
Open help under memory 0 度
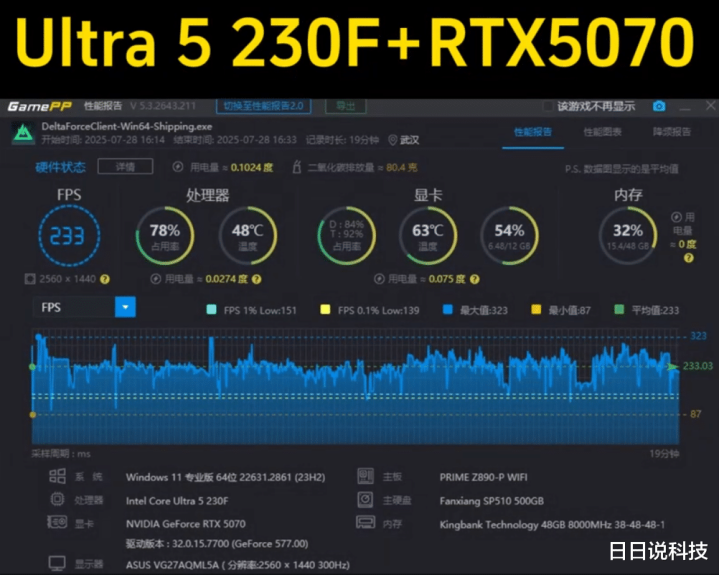(x=688, y=258)
